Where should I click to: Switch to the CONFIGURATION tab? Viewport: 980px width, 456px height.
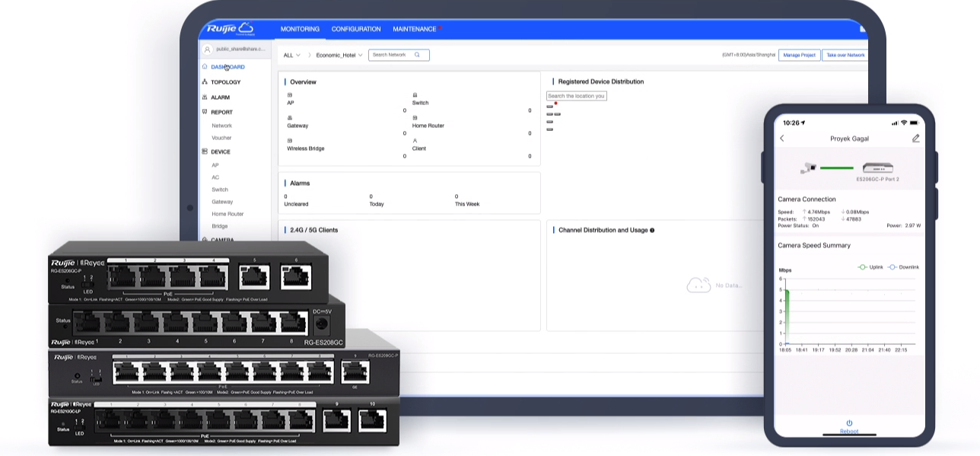[x=355, y=29]
